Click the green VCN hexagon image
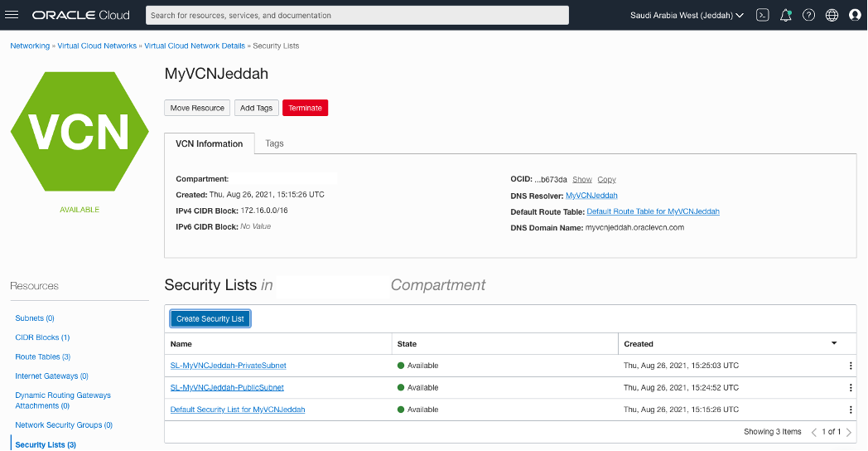The image size is (868, 451). point(80,132)
